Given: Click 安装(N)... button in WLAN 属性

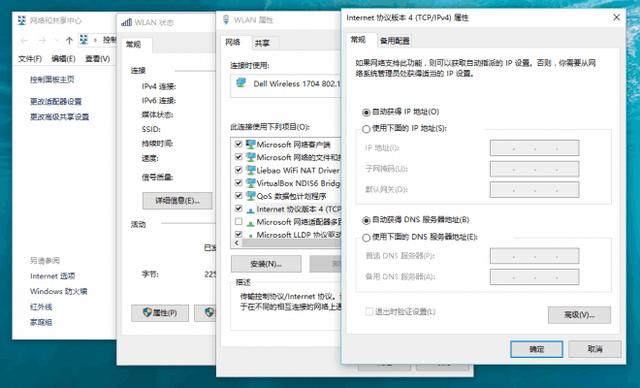Looking at the screenshot, I should point(266,264).
